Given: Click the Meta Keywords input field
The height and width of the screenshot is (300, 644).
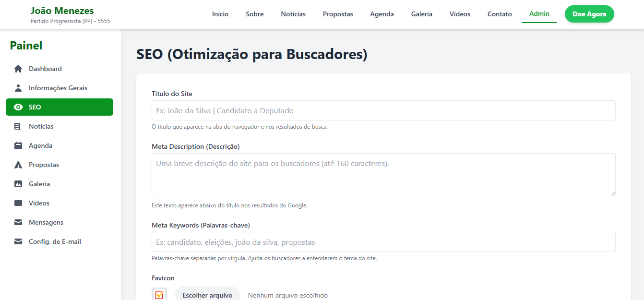Looking at the screenshot, I should 383,242.
